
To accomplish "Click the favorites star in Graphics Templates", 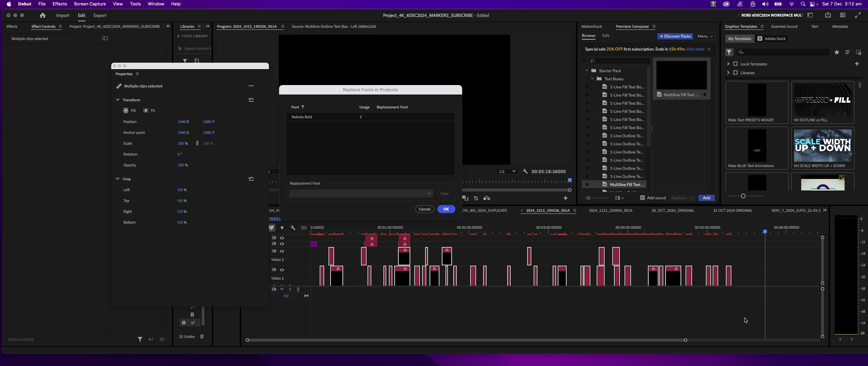I will (x=837, y=52).
